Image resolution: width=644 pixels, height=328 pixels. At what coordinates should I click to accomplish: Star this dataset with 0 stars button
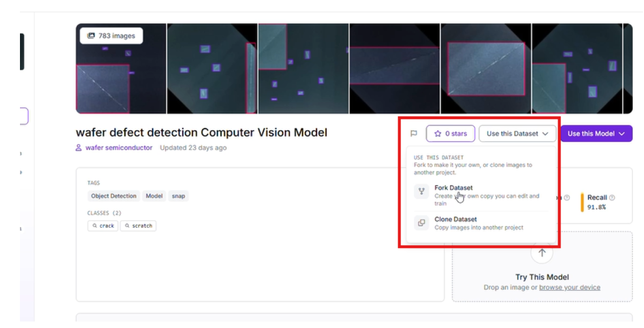[x=450, y=134]
